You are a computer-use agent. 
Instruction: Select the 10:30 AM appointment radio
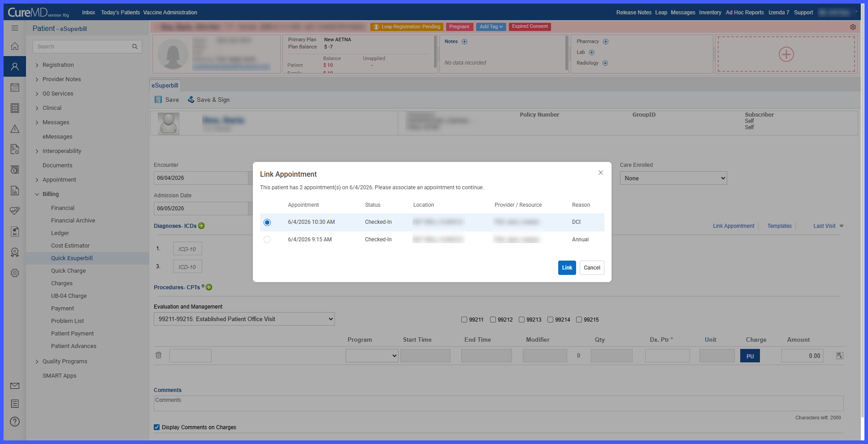click(267, 222)
